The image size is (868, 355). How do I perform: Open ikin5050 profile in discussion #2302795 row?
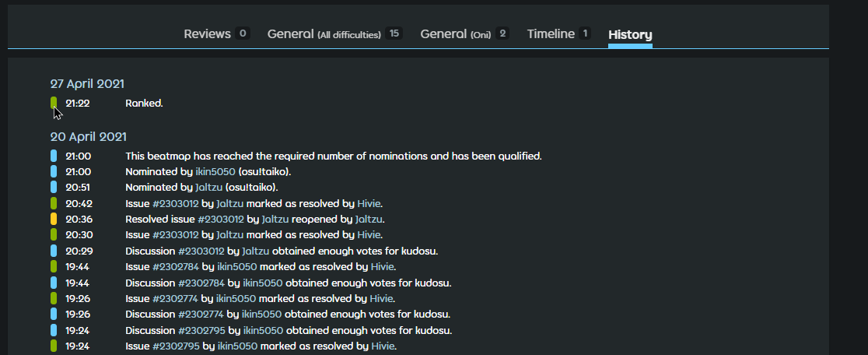click(264, 331)
